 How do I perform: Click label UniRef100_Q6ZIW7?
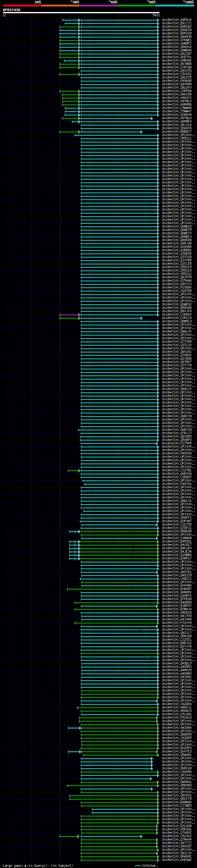176,54
